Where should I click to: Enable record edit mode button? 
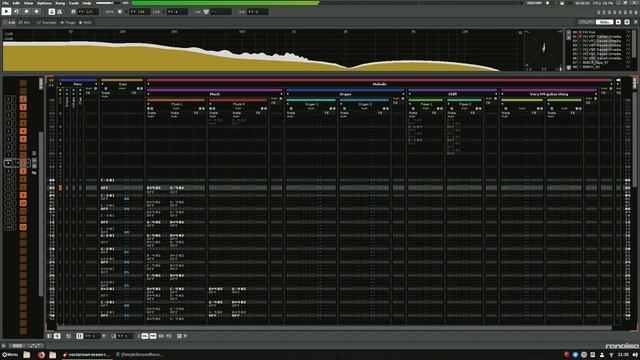(36, 12)
